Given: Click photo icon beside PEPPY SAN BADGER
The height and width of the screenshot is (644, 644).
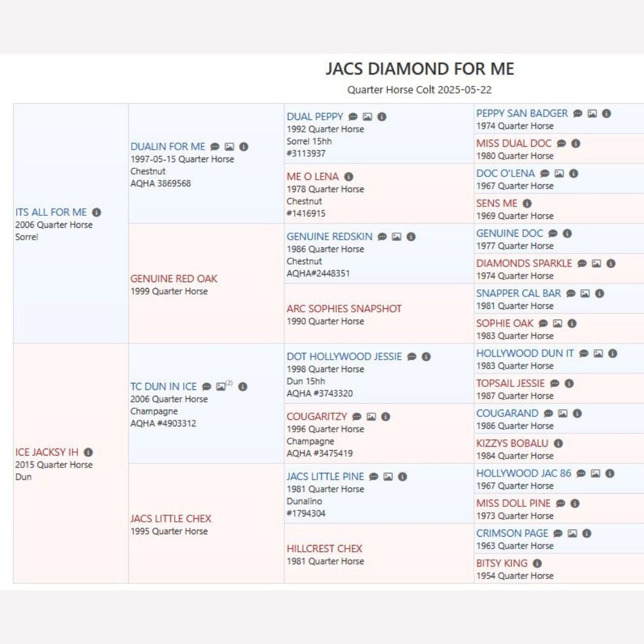Looking at the screenshot, I should (x=592, y=113).
